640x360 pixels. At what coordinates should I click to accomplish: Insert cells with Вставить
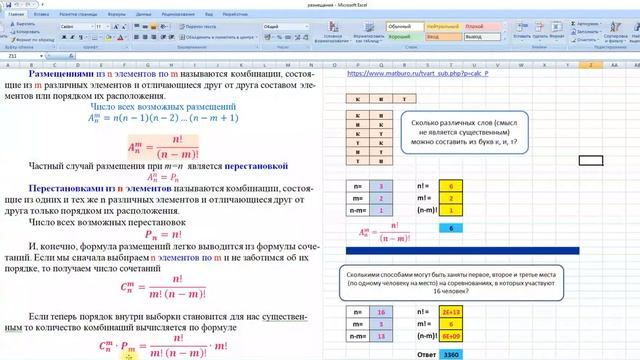tap(522, 31)
